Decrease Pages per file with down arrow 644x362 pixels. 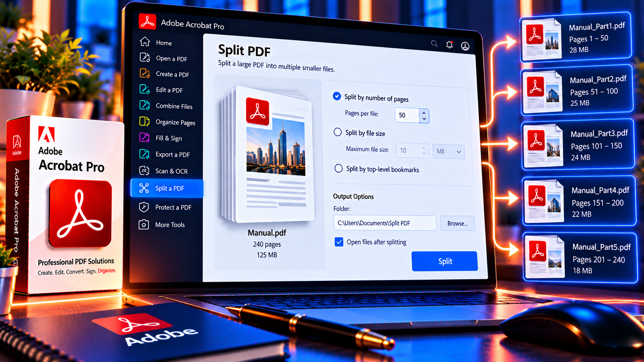pyautogui.click(x=424, y=119)
